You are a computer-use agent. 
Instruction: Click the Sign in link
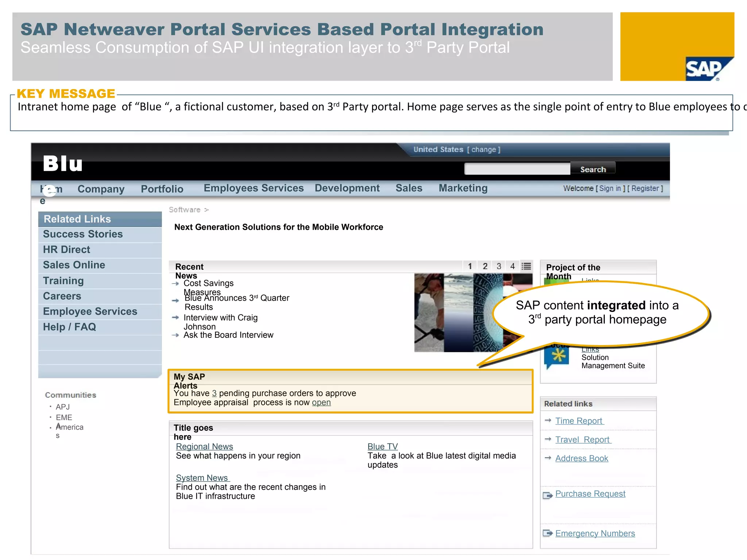[x=610, y=188]
